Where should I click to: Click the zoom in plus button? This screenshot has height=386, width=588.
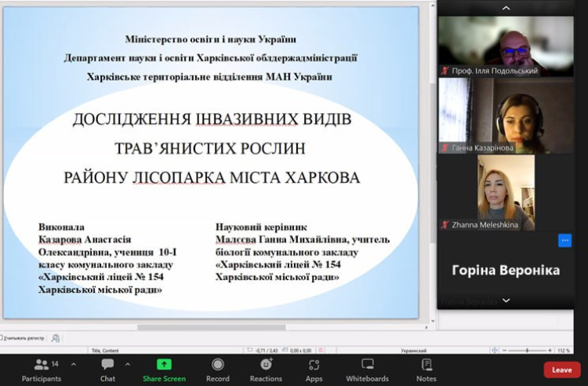pos(550,351)
